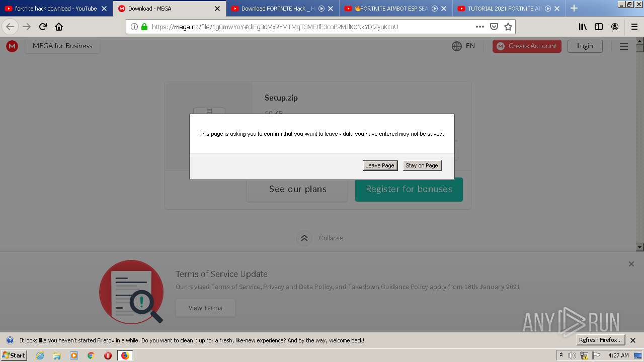Switch to FORTNITE AIMBOT ESP tab

[x=395, y=9]
